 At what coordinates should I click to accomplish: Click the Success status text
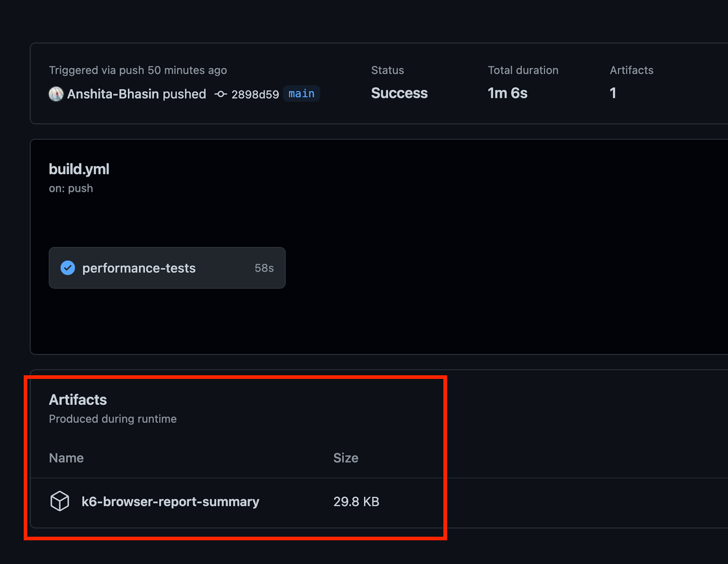(399, 93)
